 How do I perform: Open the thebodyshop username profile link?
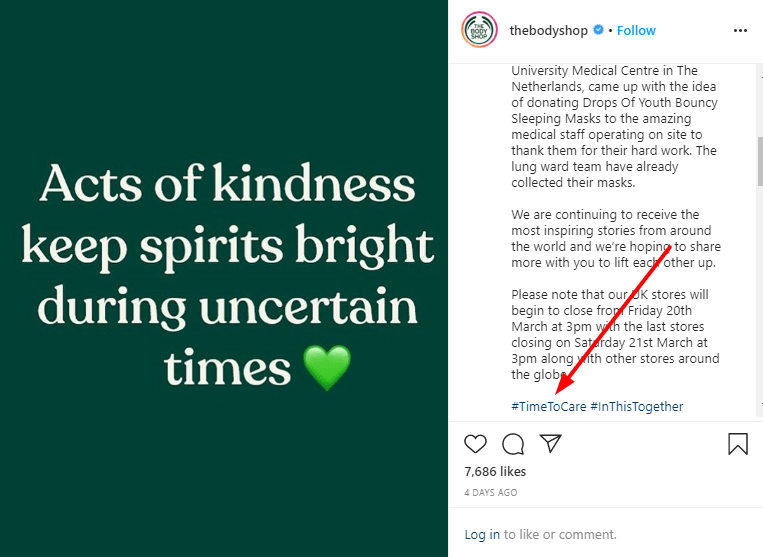point(549,31)
